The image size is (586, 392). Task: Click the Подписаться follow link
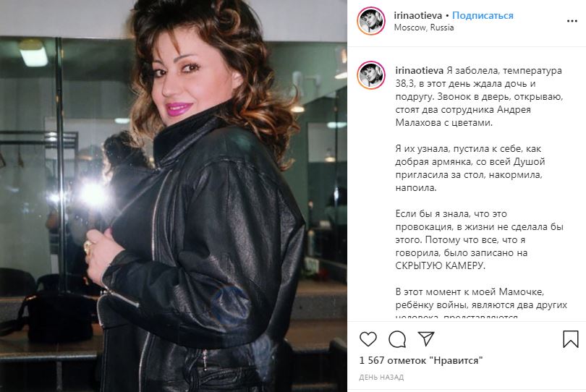[x=483, y=16]
